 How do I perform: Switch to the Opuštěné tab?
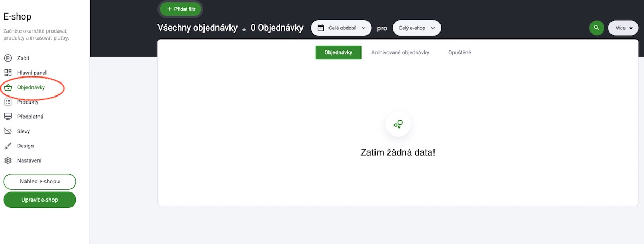459,53
